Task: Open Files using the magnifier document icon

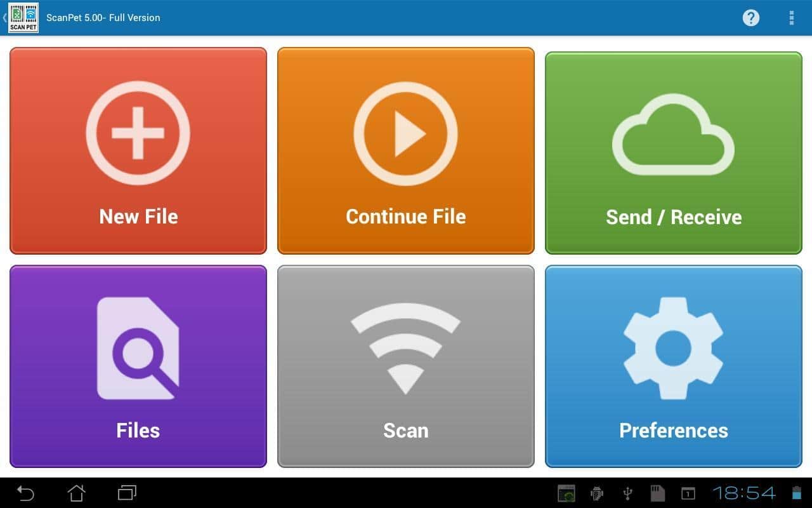Action: pos(138,348)
